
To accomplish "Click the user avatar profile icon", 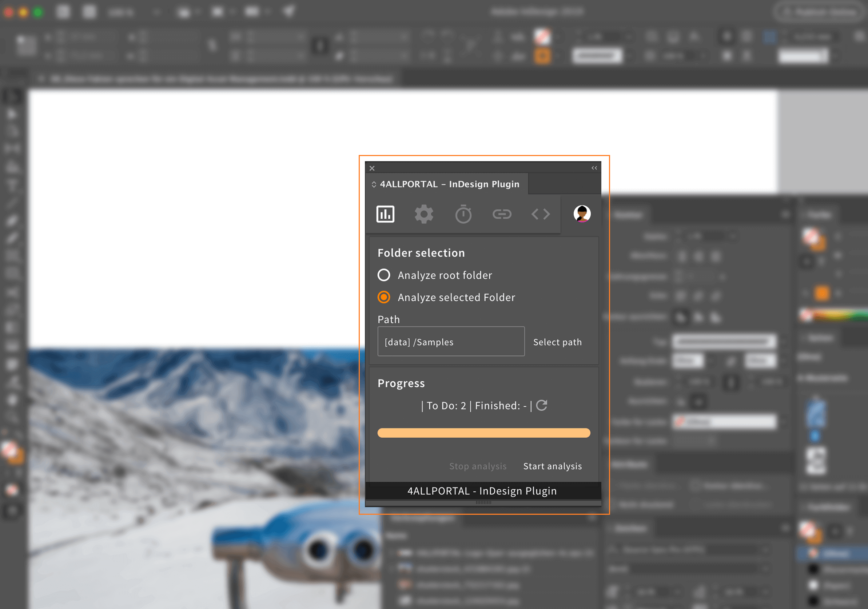I will point(582,214).
